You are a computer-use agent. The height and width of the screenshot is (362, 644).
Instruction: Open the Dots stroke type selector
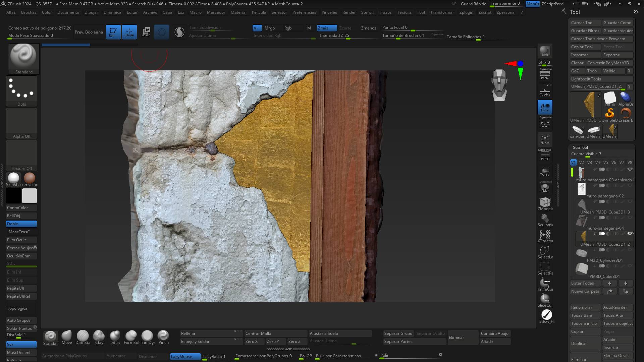21,90
